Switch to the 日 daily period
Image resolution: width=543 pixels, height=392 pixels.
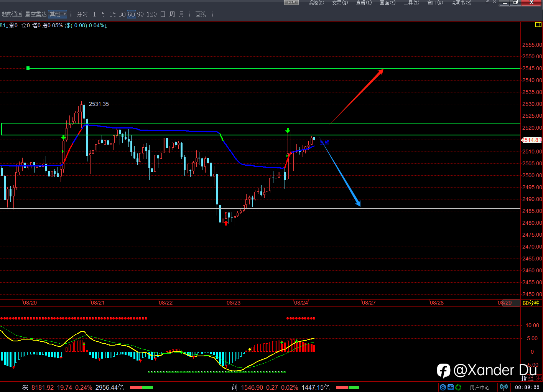(x=163, y=14)
